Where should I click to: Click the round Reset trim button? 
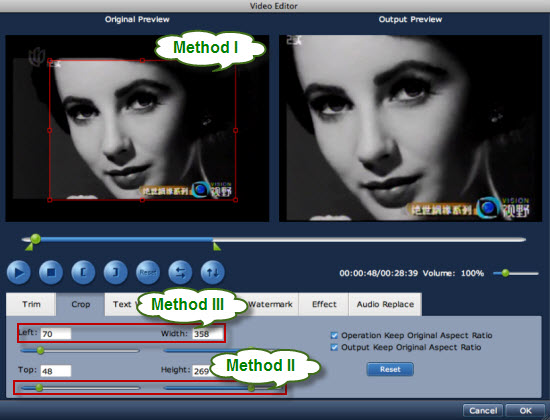148,272
